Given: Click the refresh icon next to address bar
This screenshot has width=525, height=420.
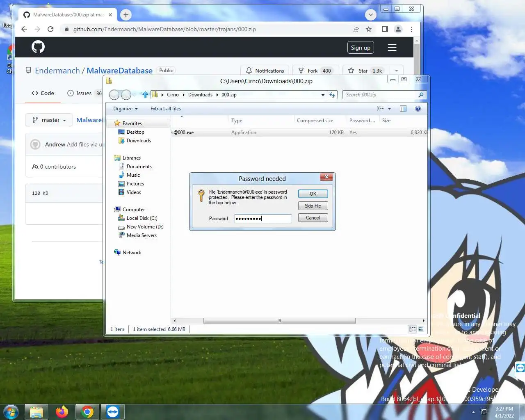Looking at the screenshot, I should tap(332, 95).
